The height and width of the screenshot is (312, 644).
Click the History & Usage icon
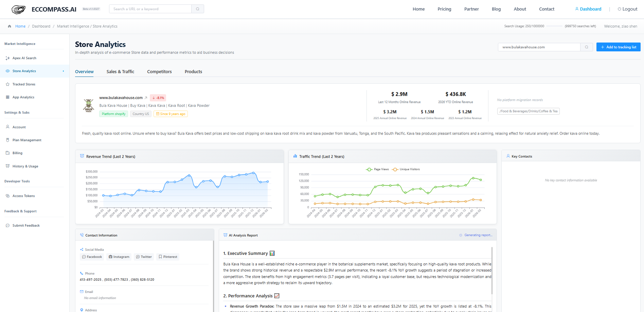7,166
